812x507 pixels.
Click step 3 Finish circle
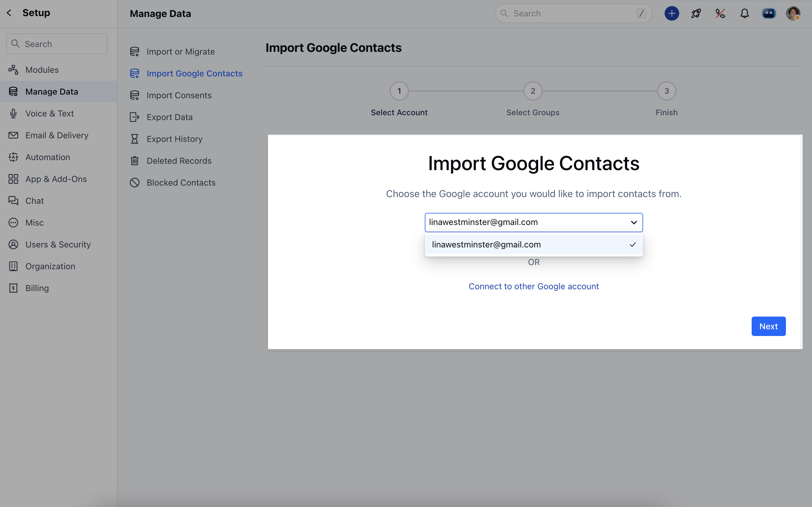point(666,91)
